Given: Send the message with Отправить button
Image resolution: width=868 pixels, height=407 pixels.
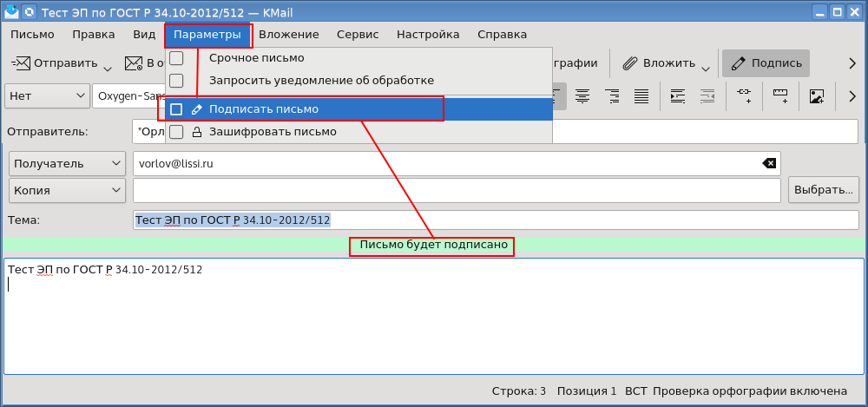Looking at the screenshot, I should (x=54, y=63).
